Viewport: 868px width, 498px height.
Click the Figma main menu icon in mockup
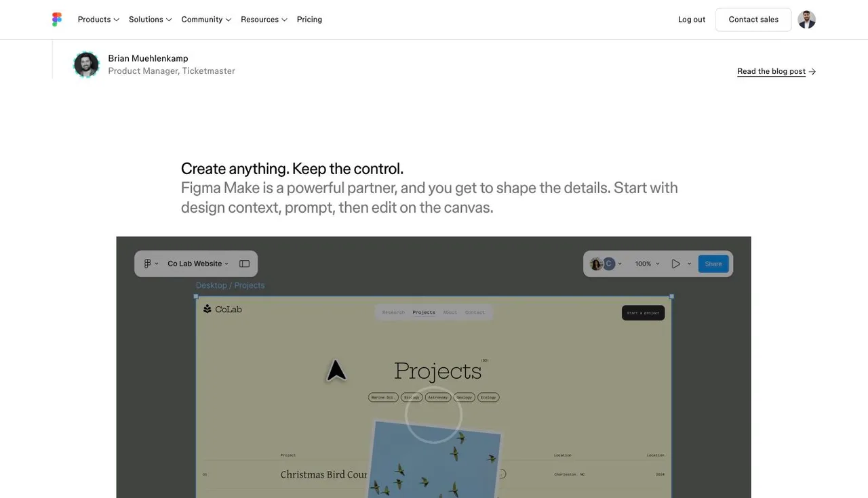point(147,264)
